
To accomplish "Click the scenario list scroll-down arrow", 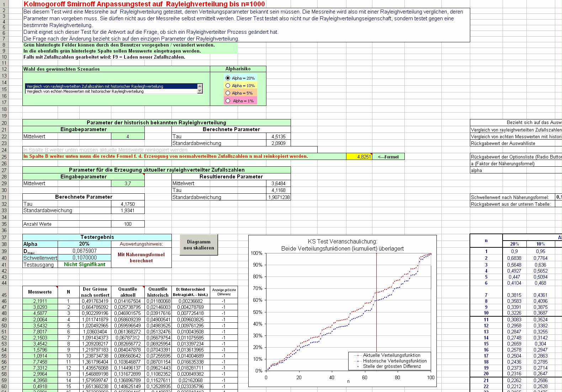I will click(200, 91).
